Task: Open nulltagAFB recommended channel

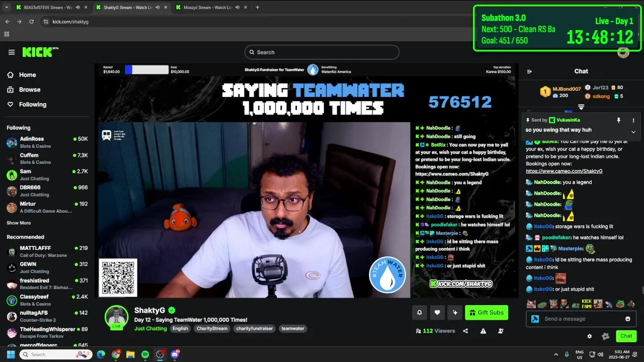Action: coord(47,316)
